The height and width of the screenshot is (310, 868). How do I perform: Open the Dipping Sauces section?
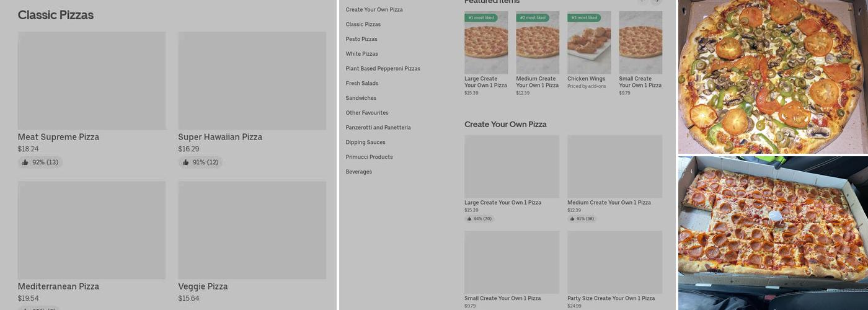[366, 143]
